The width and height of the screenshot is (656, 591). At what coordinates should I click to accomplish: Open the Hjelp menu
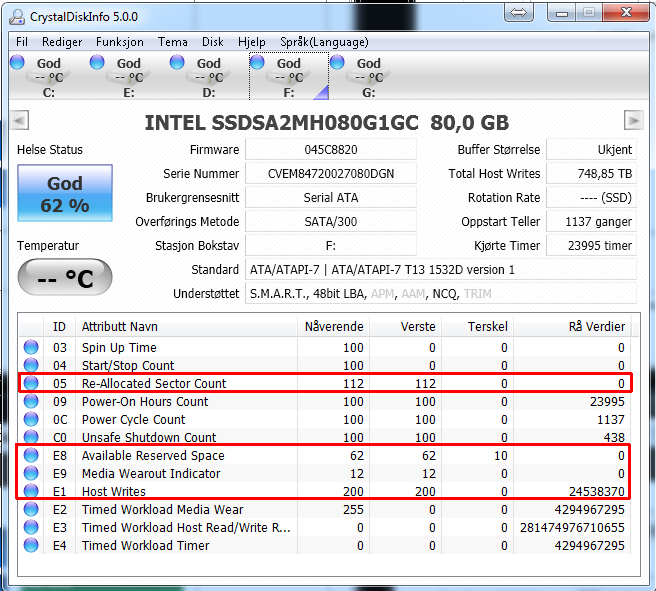click(252, 42)
